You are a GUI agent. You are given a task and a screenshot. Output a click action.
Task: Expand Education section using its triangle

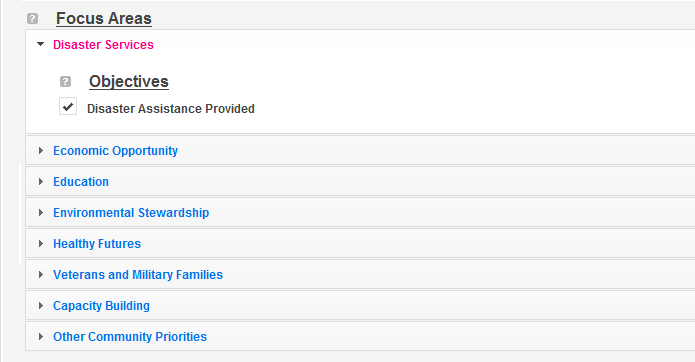(41, 182)
